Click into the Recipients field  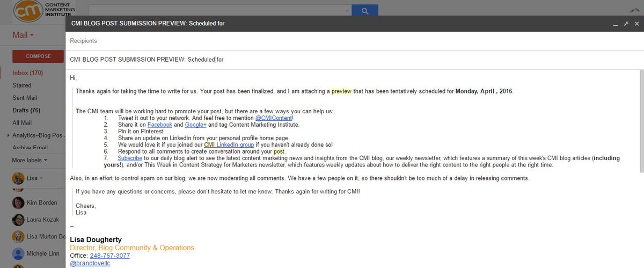354,41
